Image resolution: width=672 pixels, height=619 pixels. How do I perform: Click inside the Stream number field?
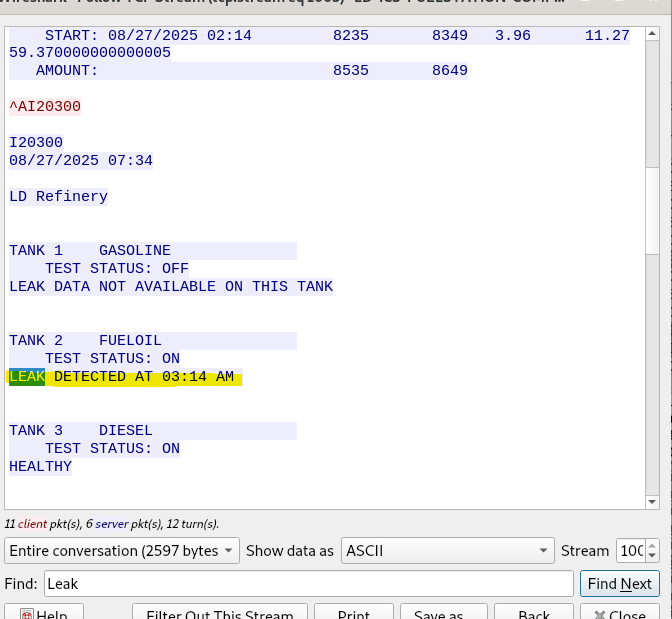click(630, 550)
